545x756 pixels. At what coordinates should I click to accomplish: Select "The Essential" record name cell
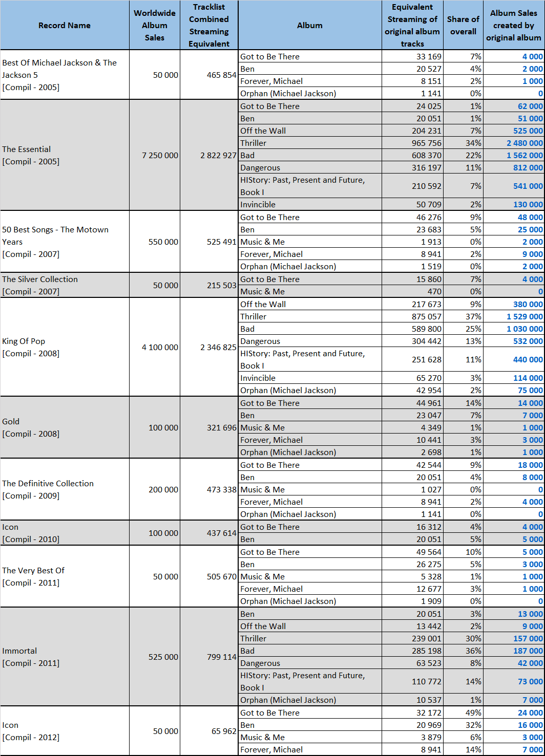coord(65,155)
